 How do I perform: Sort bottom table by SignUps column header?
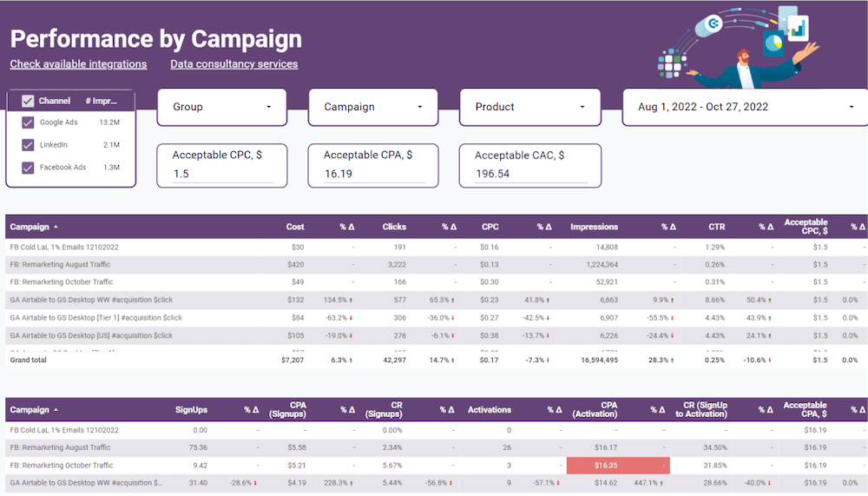tap(190, 409)
